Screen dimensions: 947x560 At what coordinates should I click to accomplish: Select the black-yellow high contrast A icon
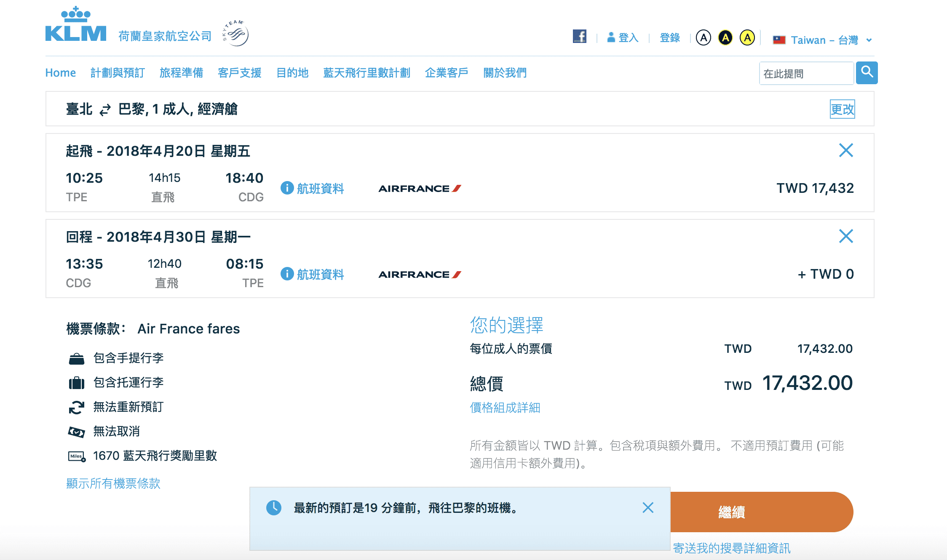725,38
